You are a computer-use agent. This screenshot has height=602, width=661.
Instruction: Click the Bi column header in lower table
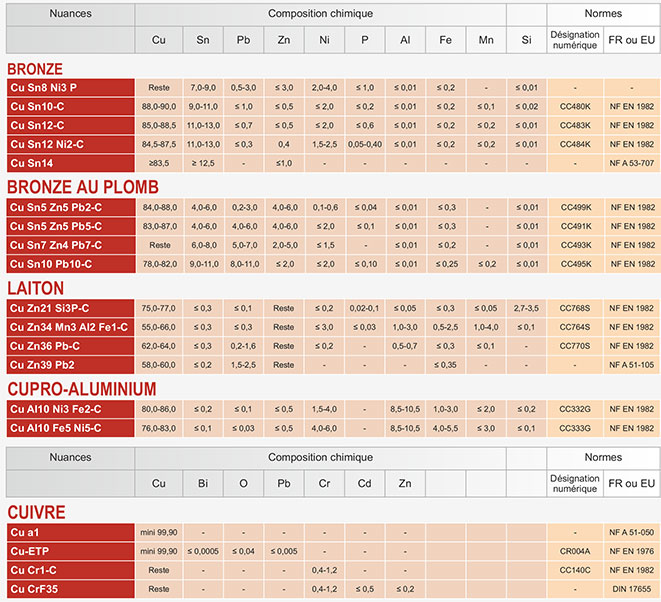point(203,484)
